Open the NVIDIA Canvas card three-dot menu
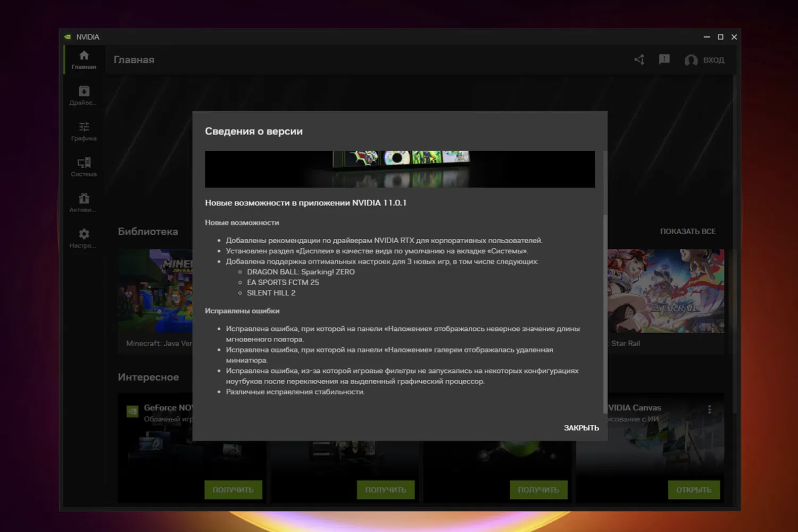 click(709, 409)
